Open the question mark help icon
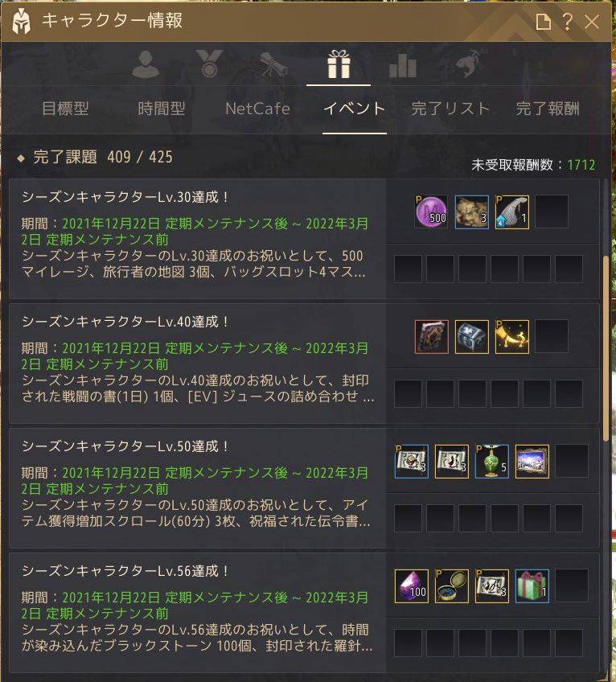The image size is (616, 682). (567, 21)
